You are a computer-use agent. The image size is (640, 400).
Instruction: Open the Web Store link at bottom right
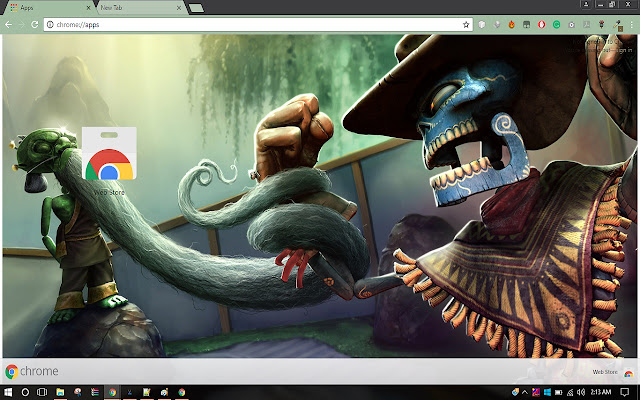tap(612, 372)
